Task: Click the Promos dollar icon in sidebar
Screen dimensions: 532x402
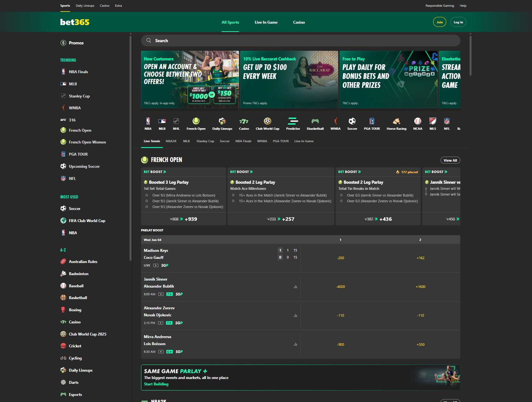Action: 63,43
